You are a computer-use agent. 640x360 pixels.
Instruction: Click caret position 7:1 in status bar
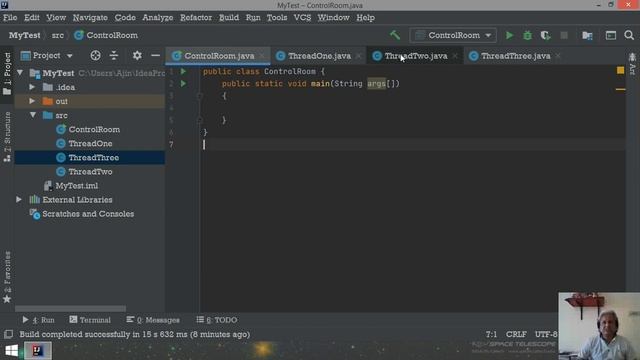[x=491, y=334]
